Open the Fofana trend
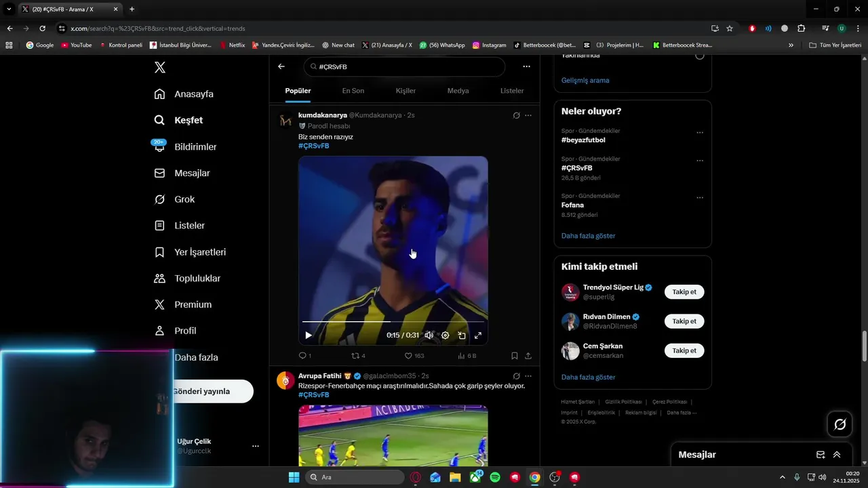Image resolution: width=868 pixels, height=488 pixels. pos(573,205)
